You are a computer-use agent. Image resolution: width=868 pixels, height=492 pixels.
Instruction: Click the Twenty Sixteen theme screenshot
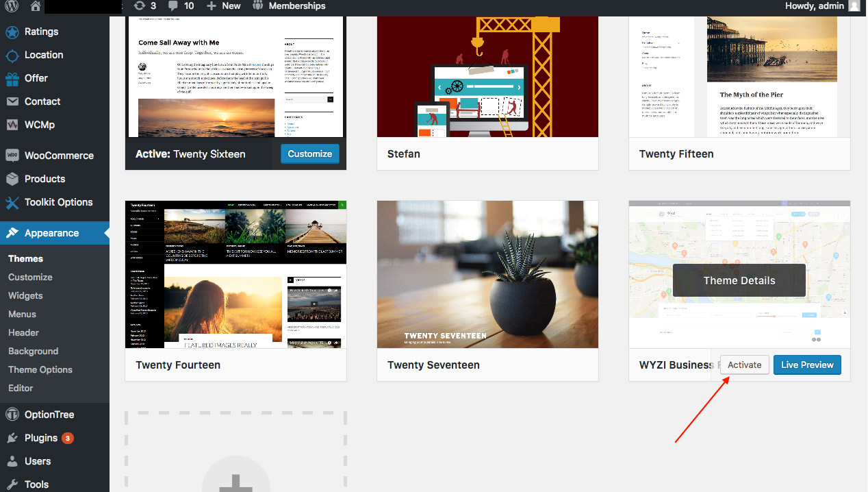click(236, 77)
